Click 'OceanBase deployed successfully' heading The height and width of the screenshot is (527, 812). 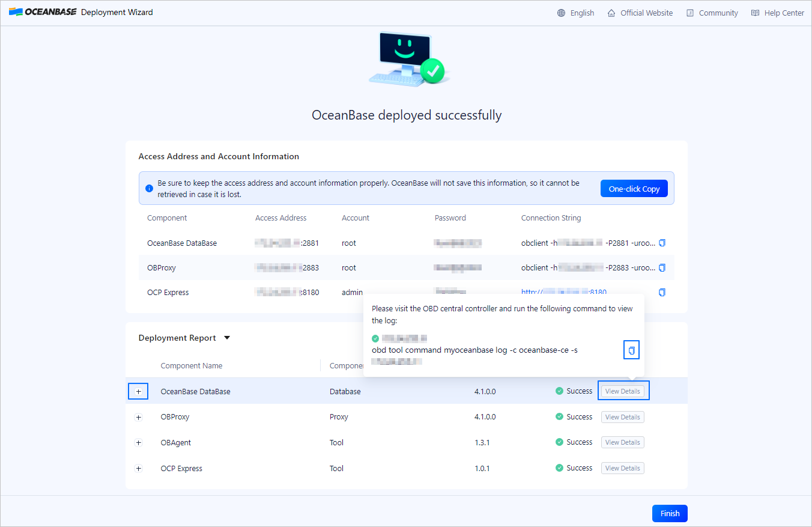(407, 115)
